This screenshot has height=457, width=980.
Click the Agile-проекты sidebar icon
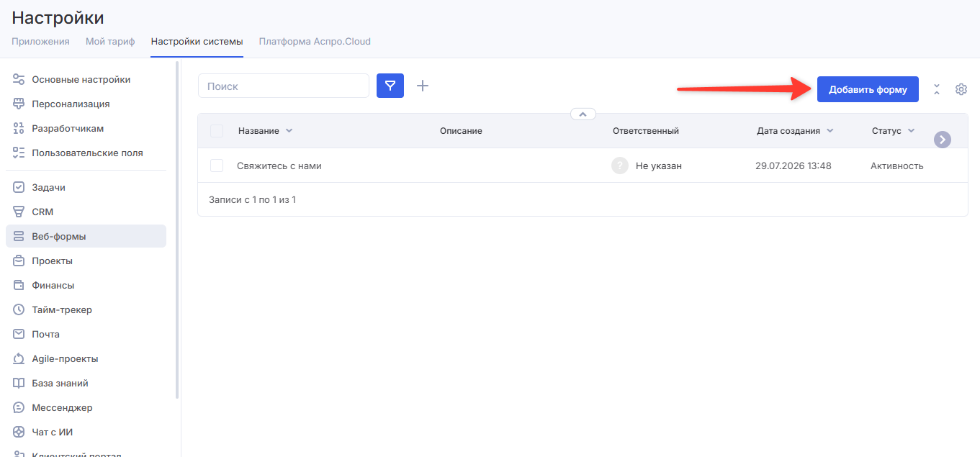(x=19, y=358)
